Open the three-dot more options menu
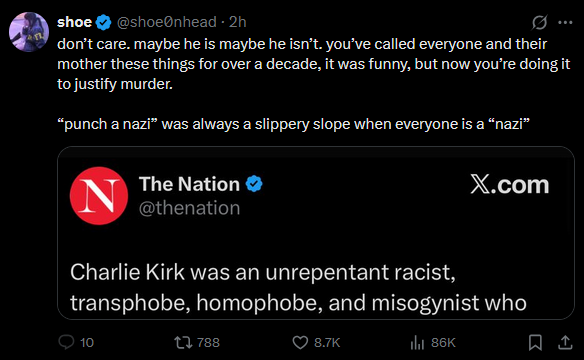The height and width of the screenshot is (360, 584). [565, 22]
